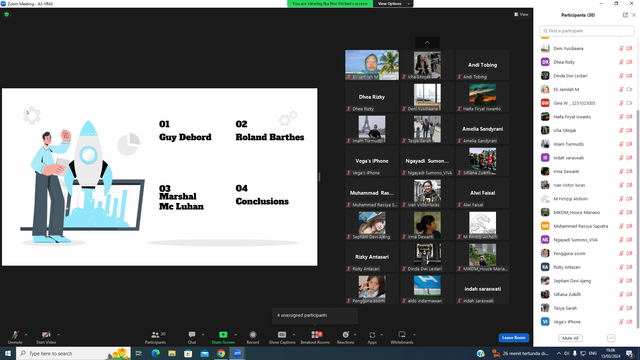Click the Find a participant field

[x=587, y=31]
